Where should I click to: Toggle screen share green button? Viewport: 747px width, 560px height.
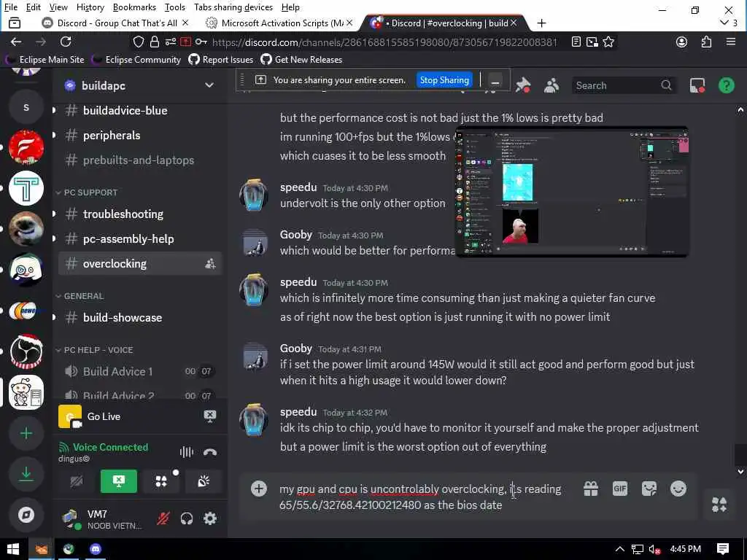(119, 481)
